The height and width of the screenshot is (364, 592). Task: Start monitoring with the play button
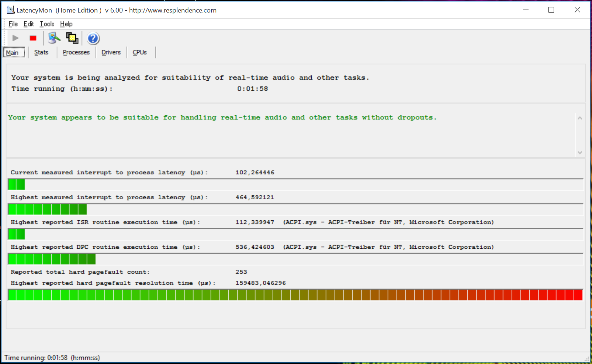tap(15, 38)
